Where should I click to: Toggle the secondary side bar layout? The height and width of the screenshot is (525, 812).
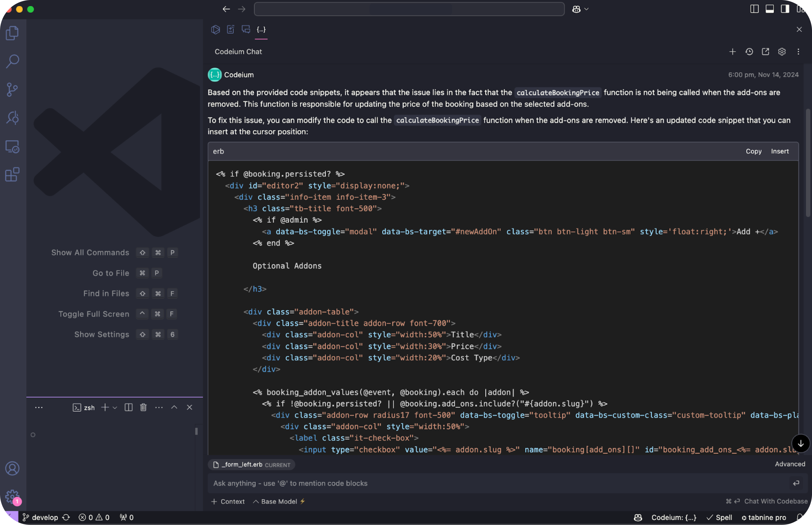tap(785, 9)
